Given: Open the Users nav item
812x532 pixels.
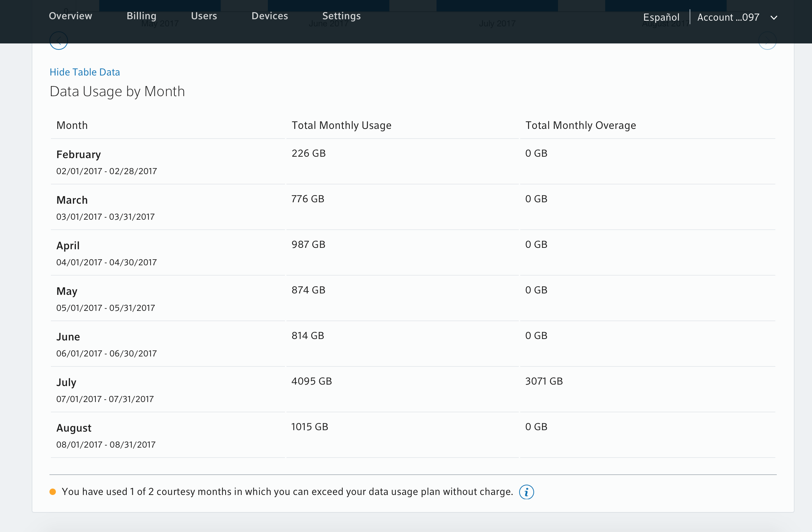Looking at the screenshot, I should (204, 16).
